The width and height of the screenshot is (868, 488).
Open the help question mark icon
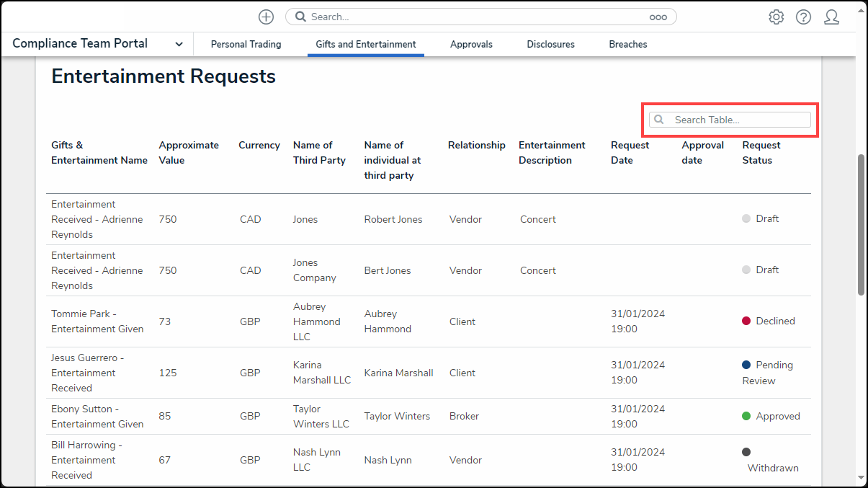(803, 17)
